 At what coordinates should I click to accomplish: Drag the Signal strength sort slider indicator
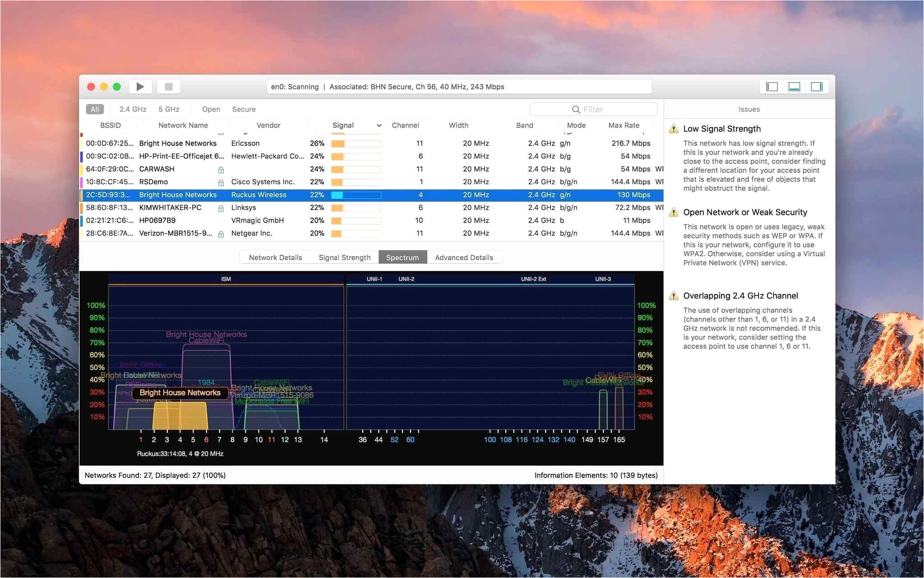(377, 126)
